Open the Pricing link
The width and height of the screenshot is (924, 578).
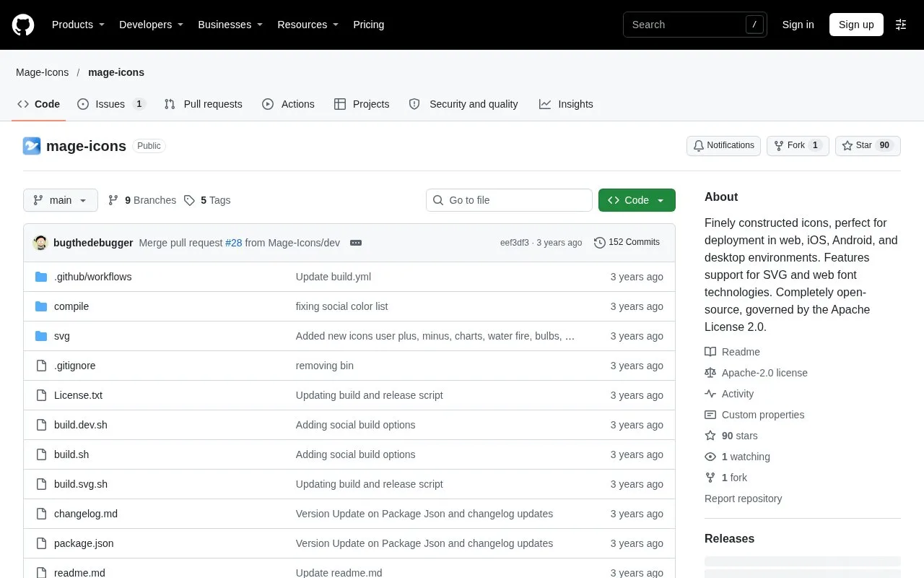pyautogui.click(x=368, y=25)
